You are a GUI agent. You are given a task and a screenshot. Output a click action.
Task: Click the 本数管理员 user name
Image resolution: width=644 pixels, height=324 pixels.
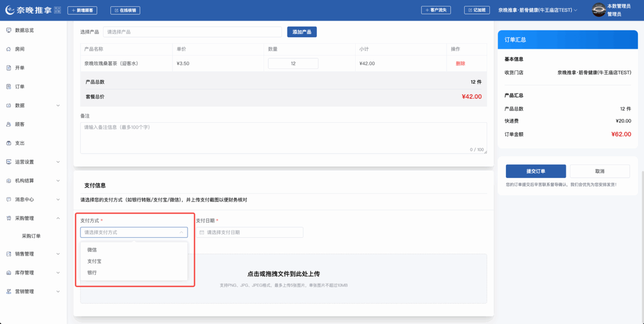point(619,6)
